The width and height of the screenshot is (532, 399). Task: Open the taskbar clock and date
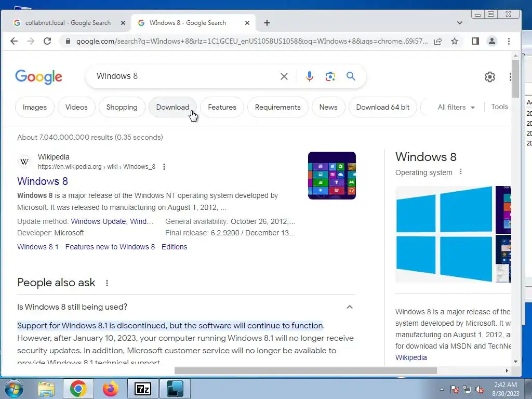[x=506, y=389]
